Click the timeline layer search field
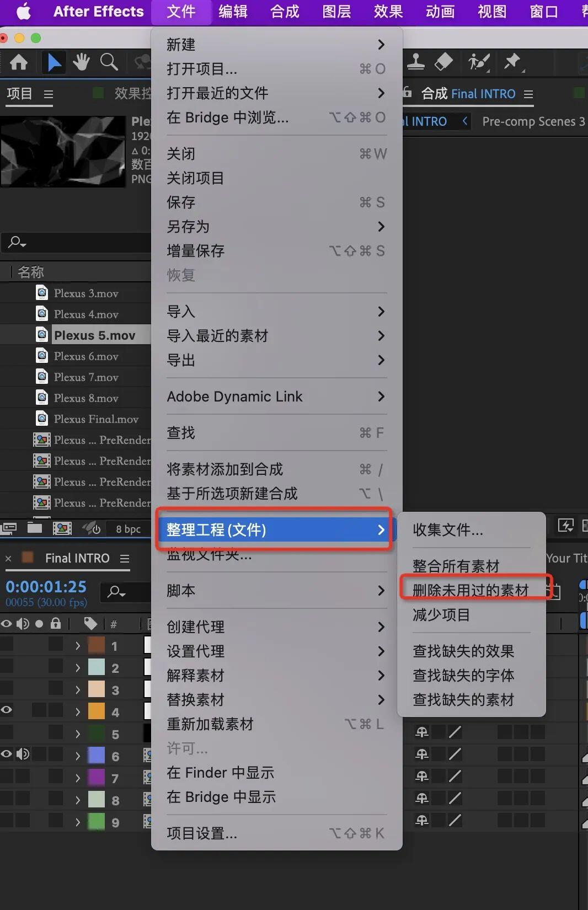Image resolution: width=588 pixels, height=910 pixels. pos(126,592)
